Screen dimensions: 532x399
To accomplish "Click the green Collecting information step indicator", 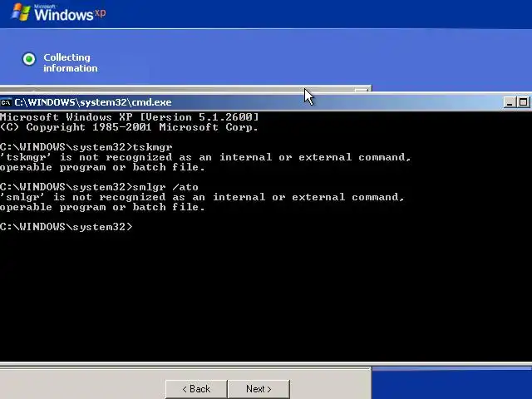I will pyautogui.click(x=29, y=59).
